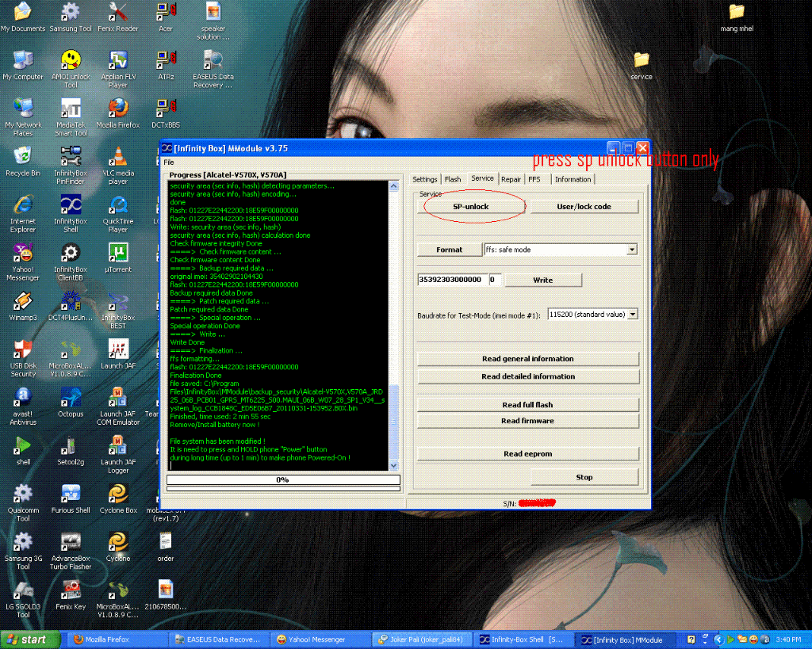Expand the ffs: safe mode dropdown
The height and width of the screenshot is (649, 812).
click(x=632, y=250)
